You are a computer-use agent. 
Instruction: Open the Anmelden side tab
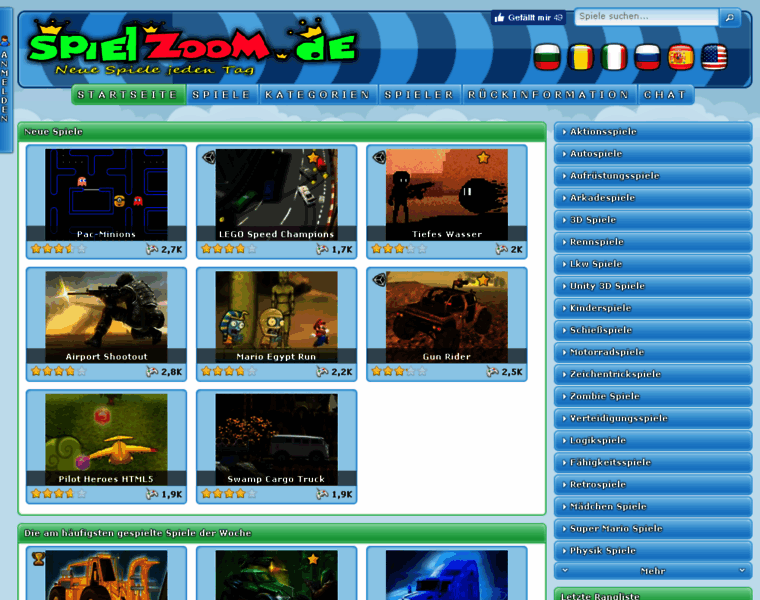coord(5,80)
